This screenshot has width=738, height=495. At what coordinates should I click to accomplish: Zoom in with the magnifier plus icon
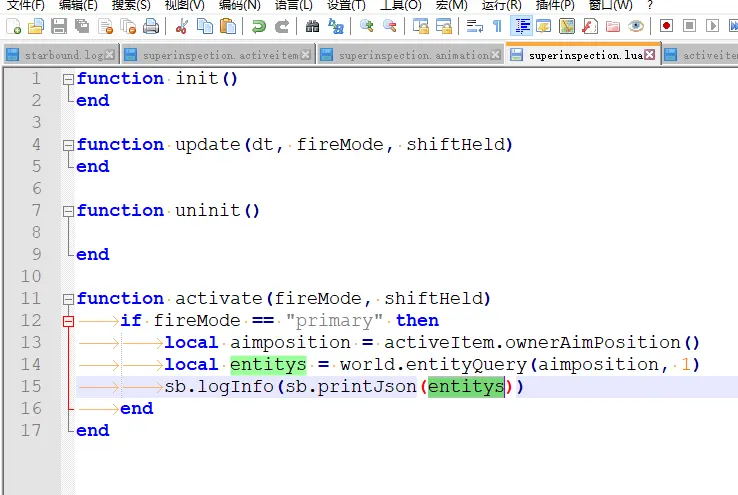coord(366,26)
